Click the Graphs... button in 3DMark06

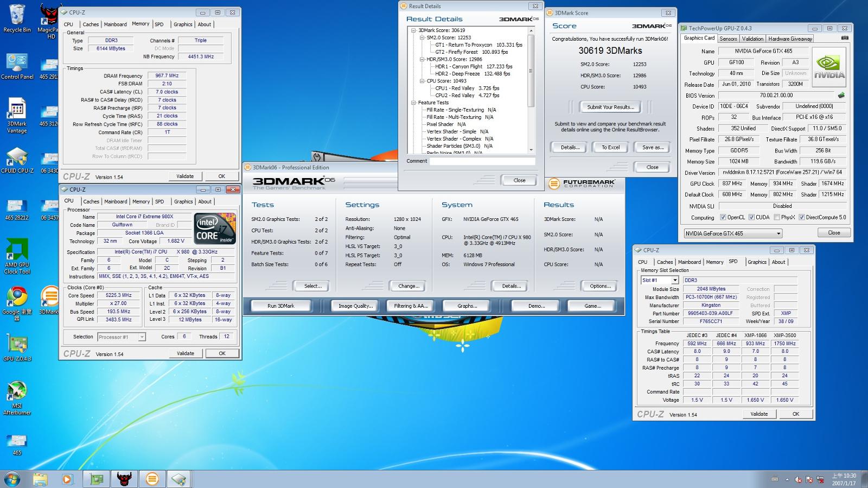[x=467, y=306]
